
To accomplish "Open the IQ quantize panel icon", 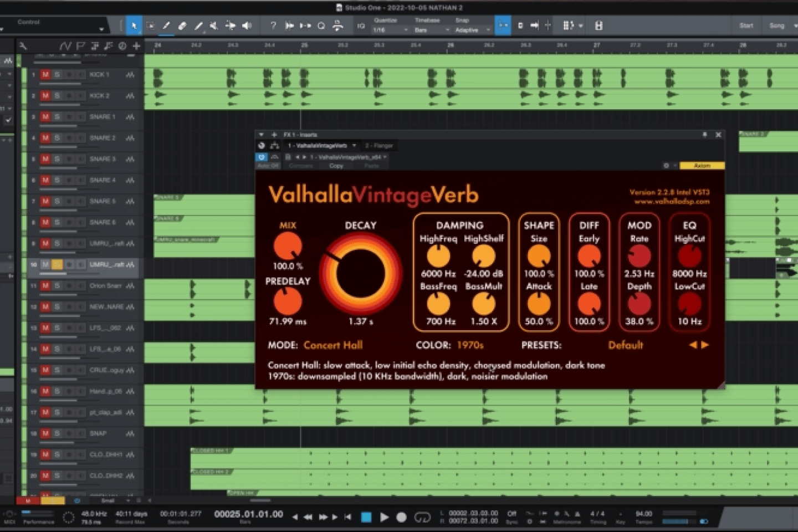I will 361,25.
